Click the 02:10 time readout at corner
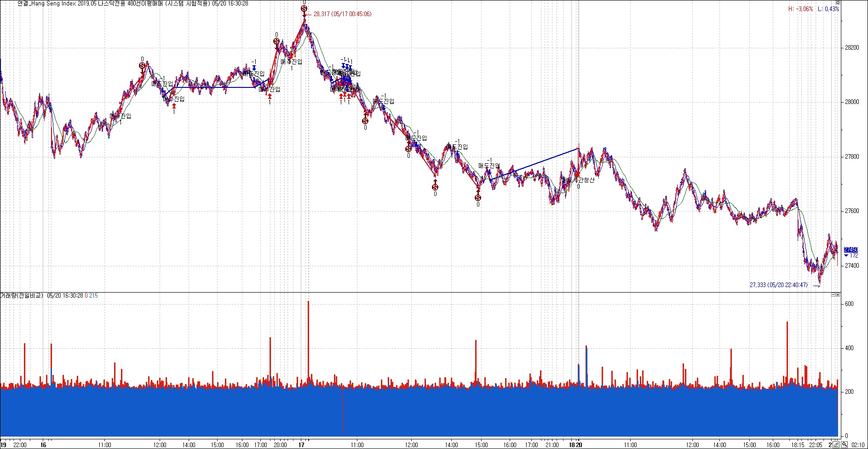 coord(858,445)
